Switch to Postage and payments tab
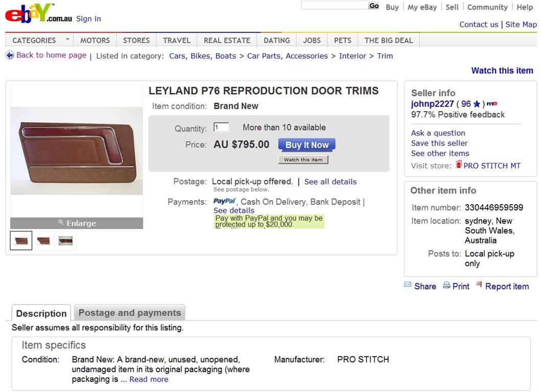Image resolution: width=541 pixels, height=392 pixels. point(130,313)
